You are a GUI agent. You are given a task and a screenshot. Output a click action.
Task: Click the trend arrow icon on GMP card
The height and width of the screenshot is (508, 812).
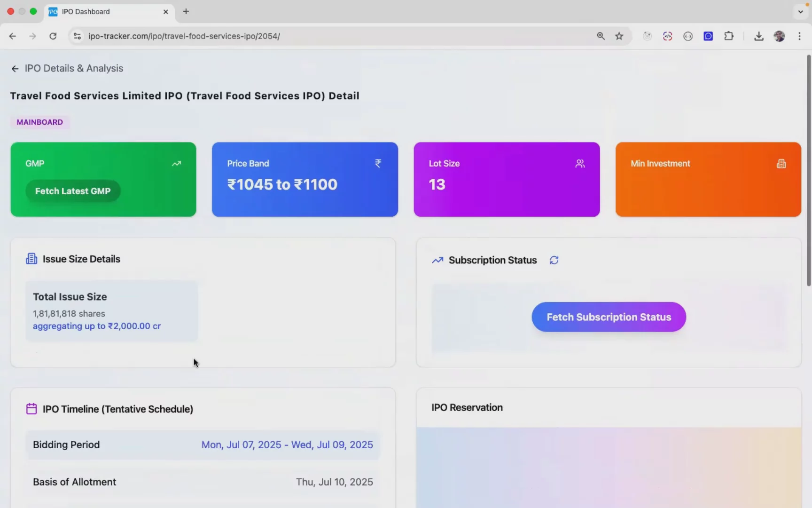click(176, 164)
